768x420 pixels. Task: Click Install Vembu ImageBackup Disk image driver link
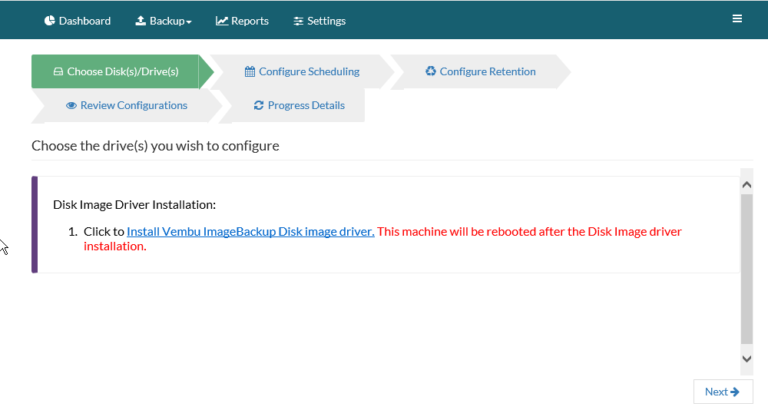tap(250, 231)
